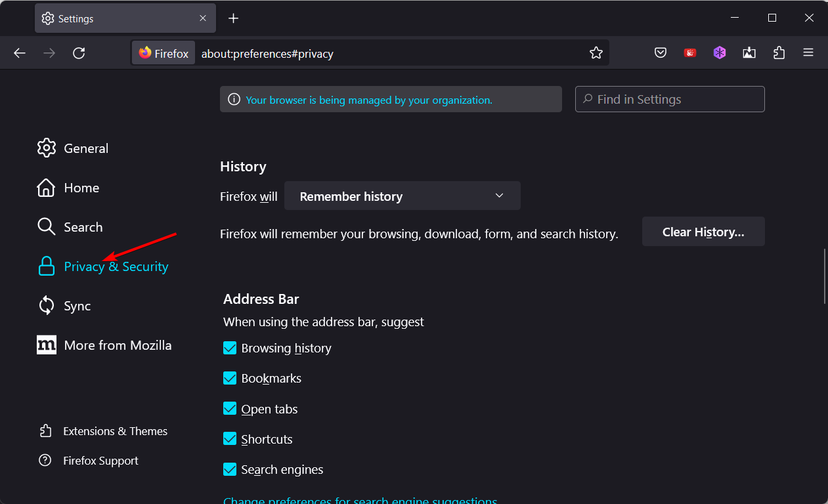Select Privacy & Security category
828x504 pixels.
click(x=103, y=266)
